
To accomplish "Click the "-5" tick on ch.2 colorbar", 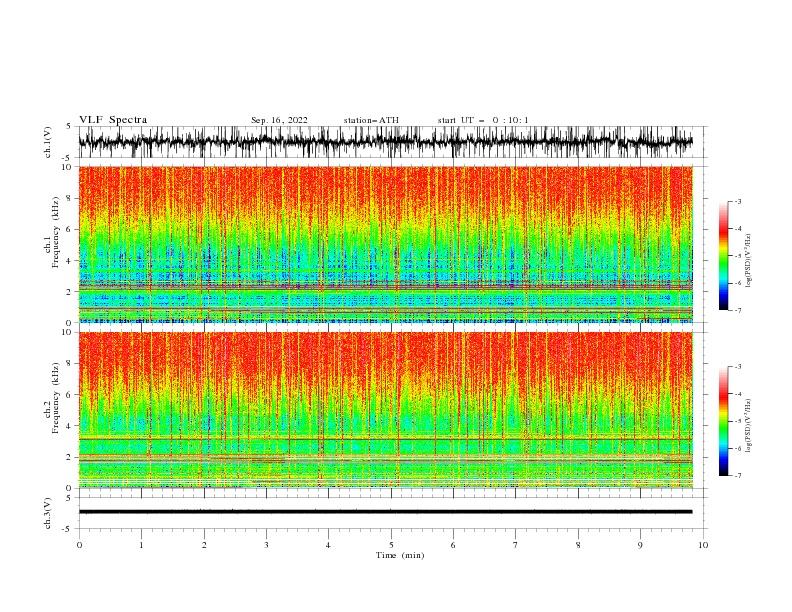I will tap(738, 421).
